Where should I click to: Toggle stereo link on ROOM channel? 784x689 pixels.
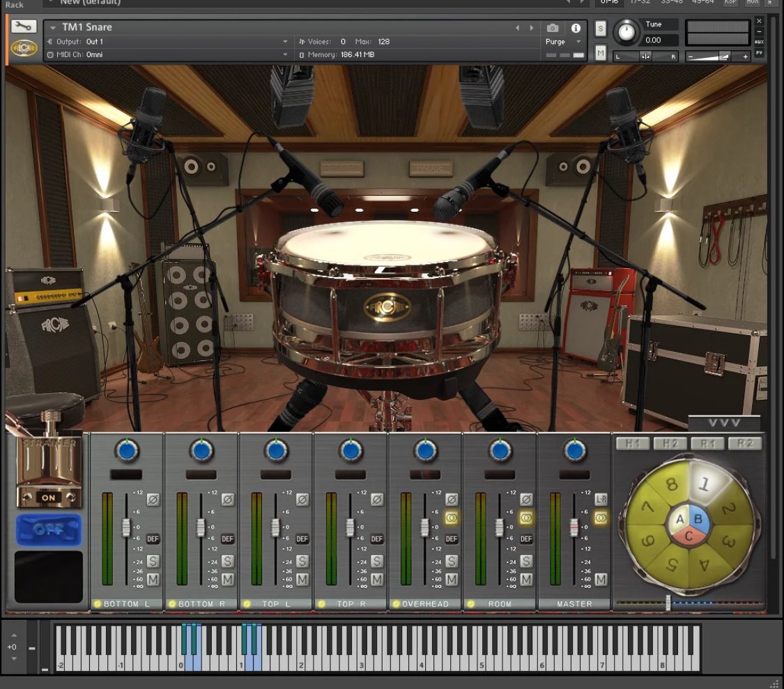click(x=526, y=518)
